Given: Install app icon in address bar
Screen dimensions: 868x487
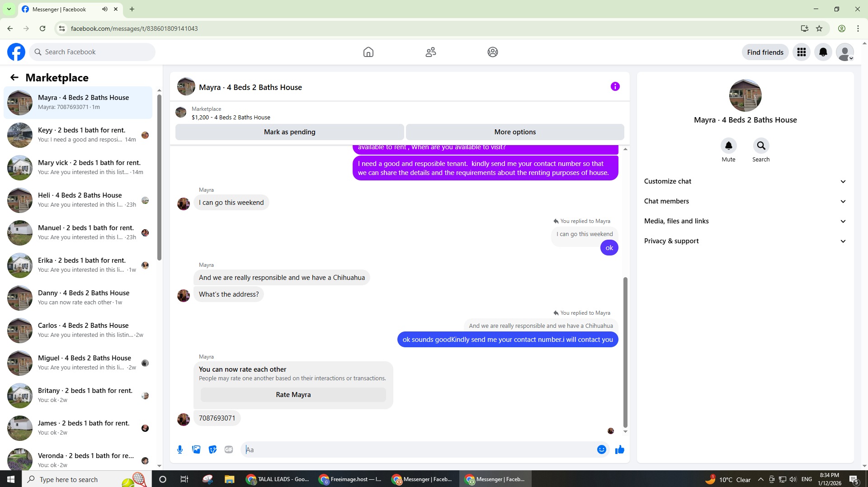Looking at the screenshot, I should click(805, 28).
